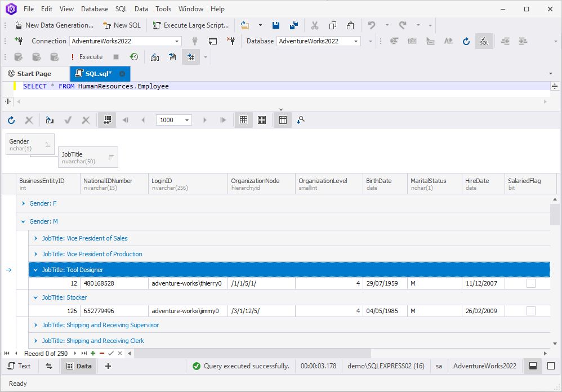
Task: Click the swap views arrows icon
Action: click(x=49, y=366)
